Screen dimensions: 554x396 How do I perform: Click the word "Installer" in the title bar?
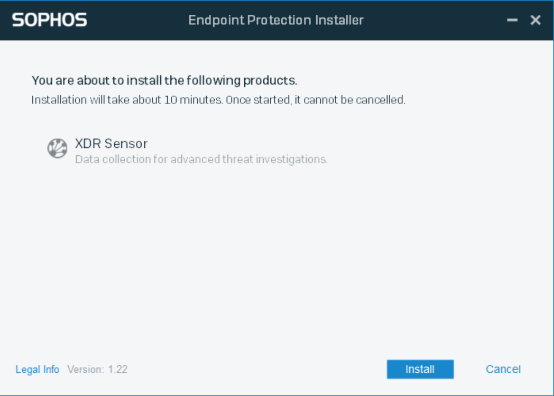coord(339,20)
